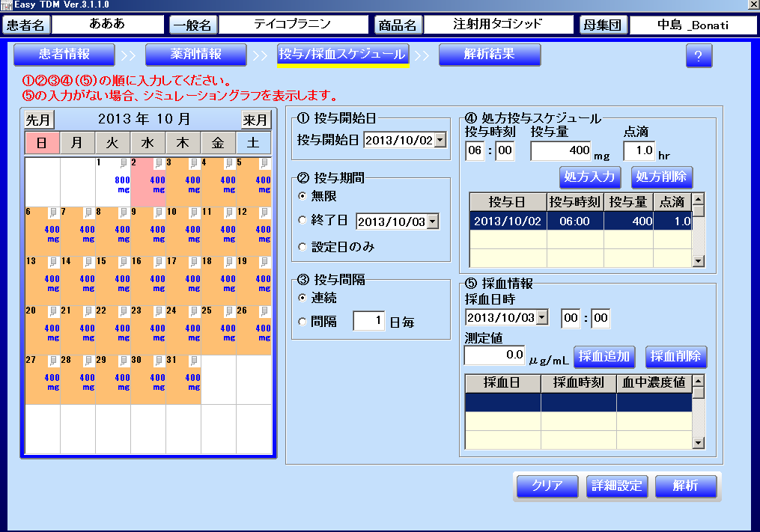Click the note icon on October 1 cell
The height and width of the screenshot is (532, 760).
(124, 163)
